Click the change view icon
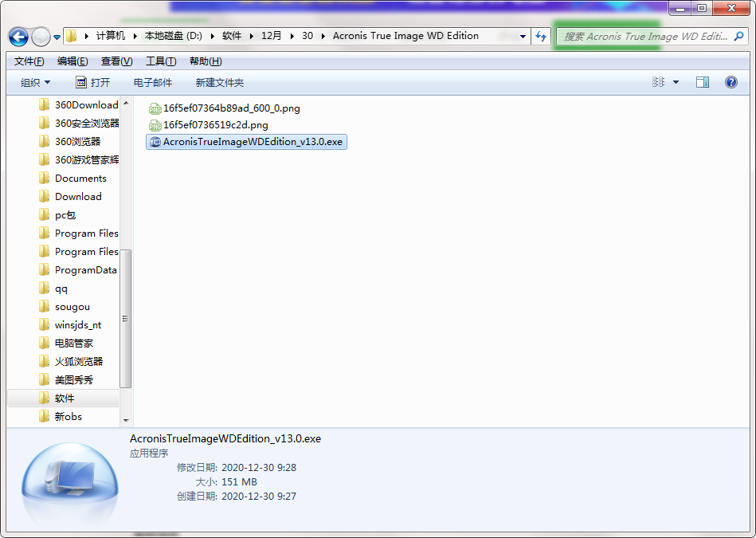 click(659, 82)
